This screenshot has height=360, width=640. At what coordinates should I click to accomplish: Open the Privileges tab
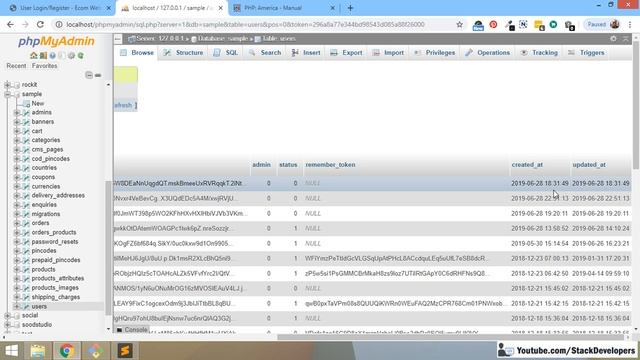434,53
